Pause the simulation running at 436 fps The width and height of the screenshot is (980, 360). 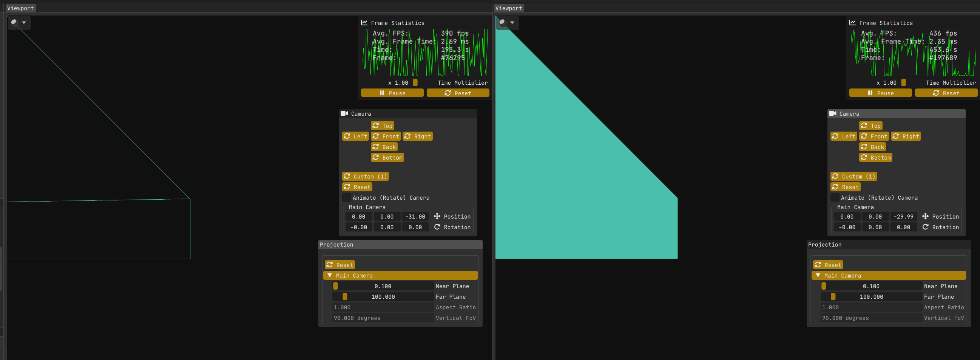point(880,93)
